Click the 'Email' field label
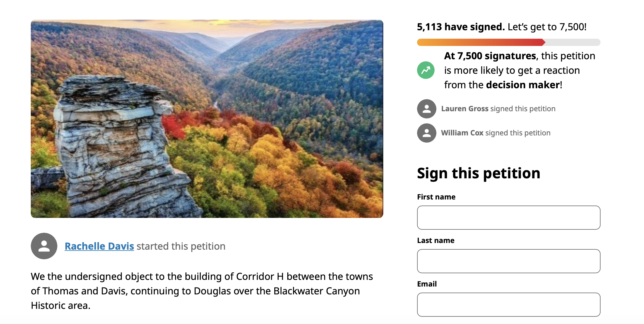 coord(427,284)
